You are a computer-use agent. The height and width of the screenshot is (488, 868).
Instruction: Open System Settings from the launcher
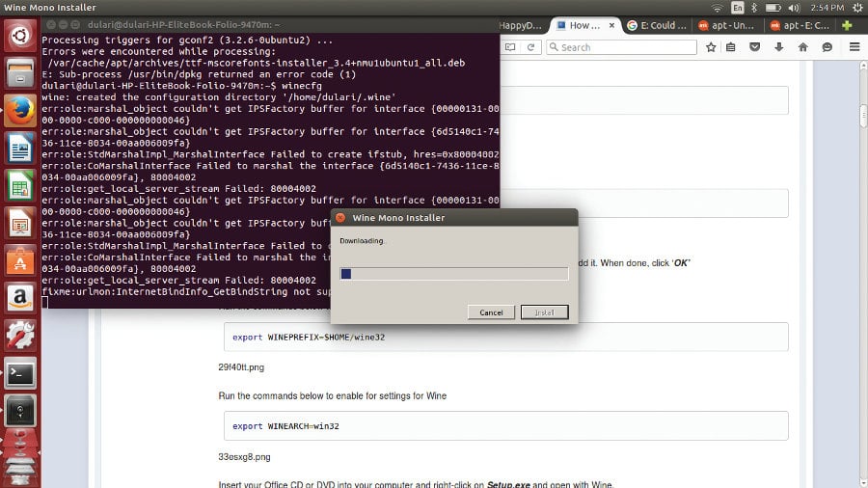(20, 335)
